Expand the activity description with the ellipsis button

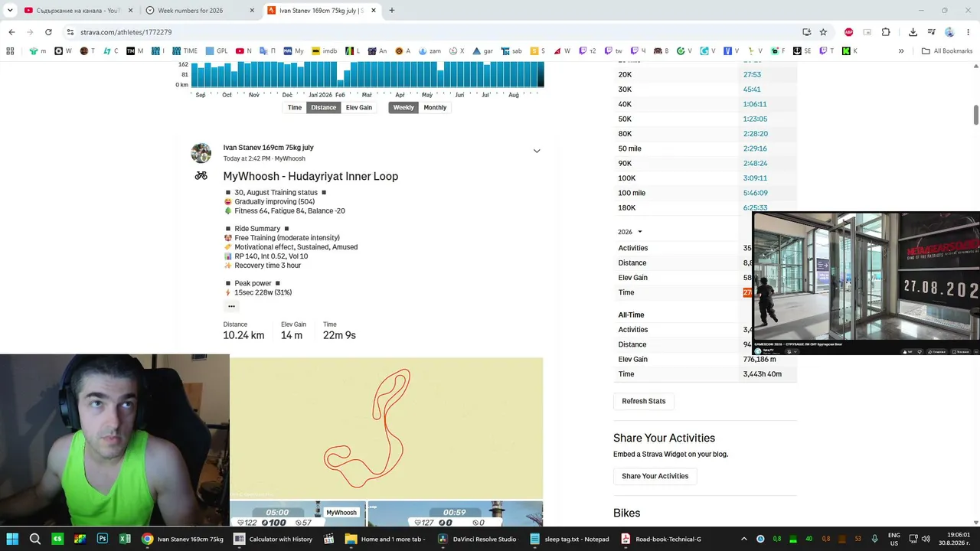click(x=231, y=306)
